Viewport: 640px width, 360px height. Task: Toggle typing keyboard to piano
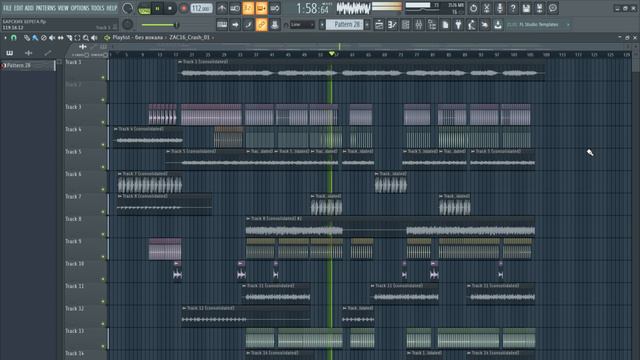tap(222, 25)
